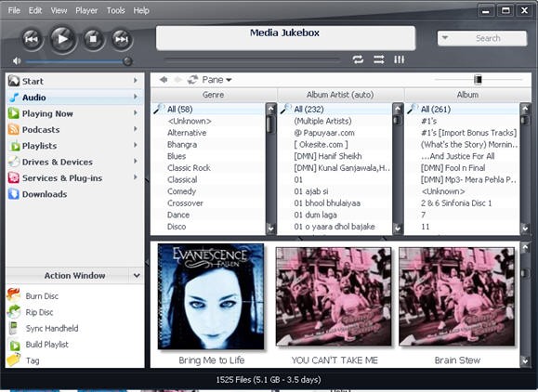Skip to the next track
The height and width of the screenshot is (392, 538).
122,39
